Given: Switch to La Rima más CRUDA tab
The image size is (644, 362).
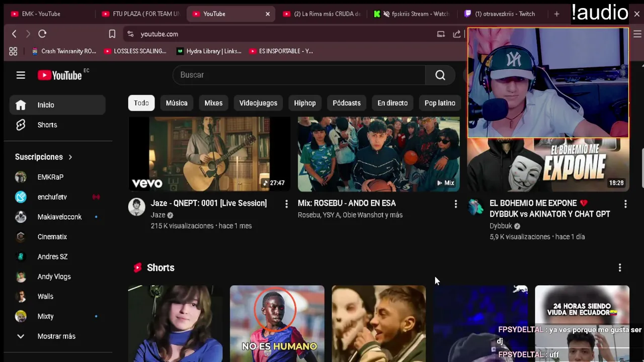Looking at the screenshot, I should pos(322,14).
